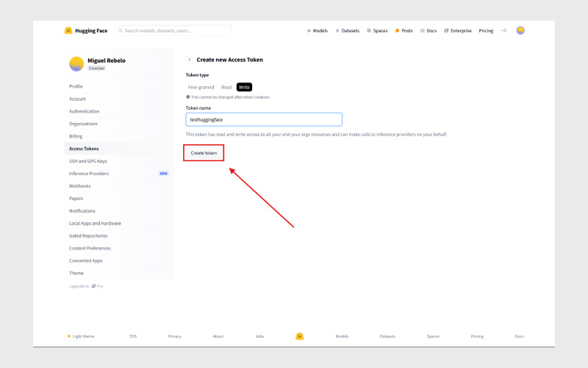588x368 pixels.
Task: Open the user avatar menu in top-right
Action: coord(520,31)
